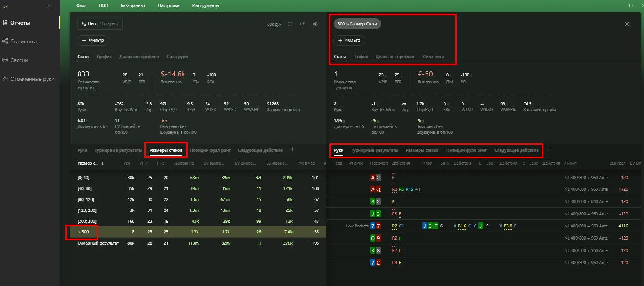
Task: Click the Фильтр button in right panel
Action: 349,40
